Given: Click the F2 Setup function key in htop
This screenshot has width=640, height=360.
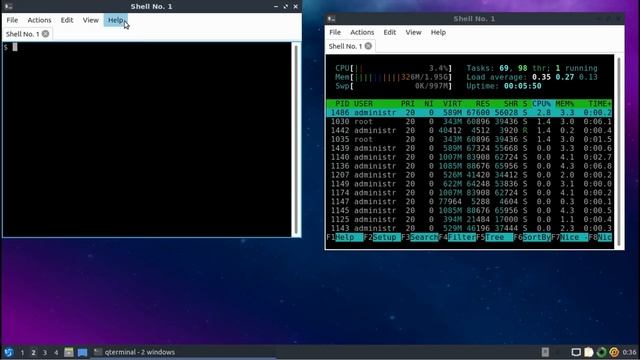Looking at the screenshot, I should [382, 237].
